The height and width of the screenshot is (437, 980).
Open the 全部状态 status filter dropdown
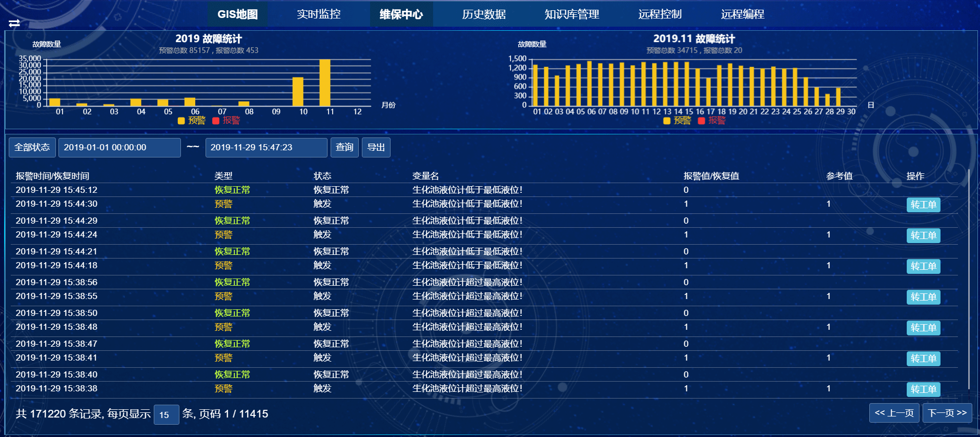pos(32,148)
